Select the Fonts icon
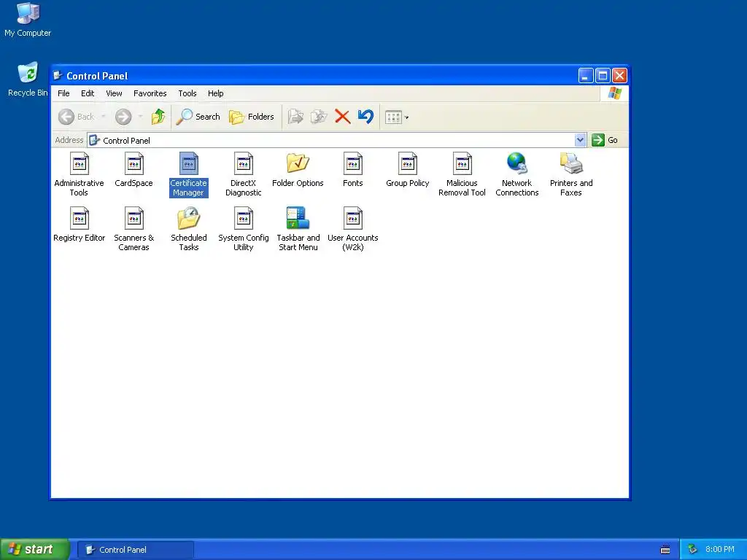 coord(353,164)
